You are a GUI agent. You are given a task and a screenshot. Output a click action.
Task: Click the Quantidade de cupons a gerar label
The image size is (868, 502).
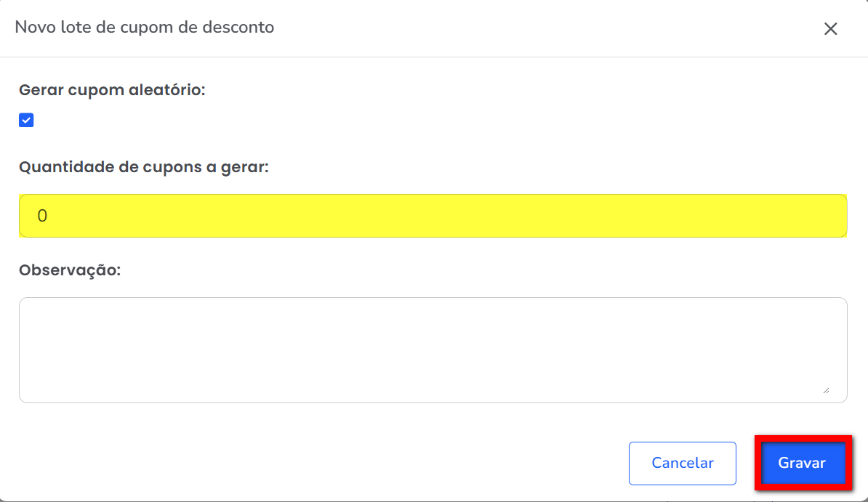[144, 167]
